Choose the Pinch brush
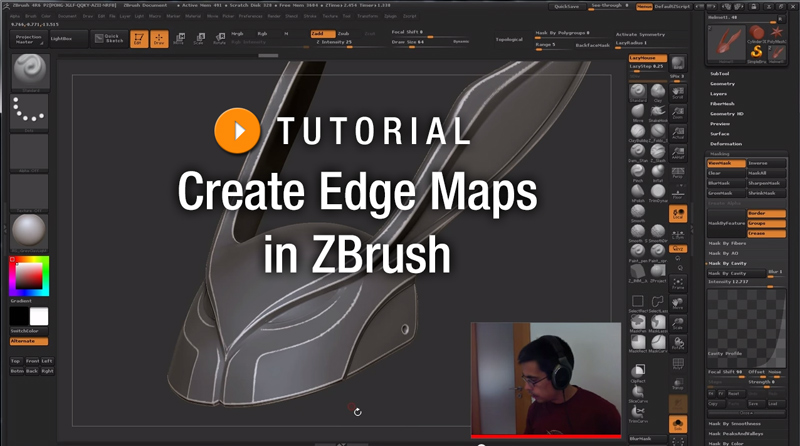 (637, 171)
